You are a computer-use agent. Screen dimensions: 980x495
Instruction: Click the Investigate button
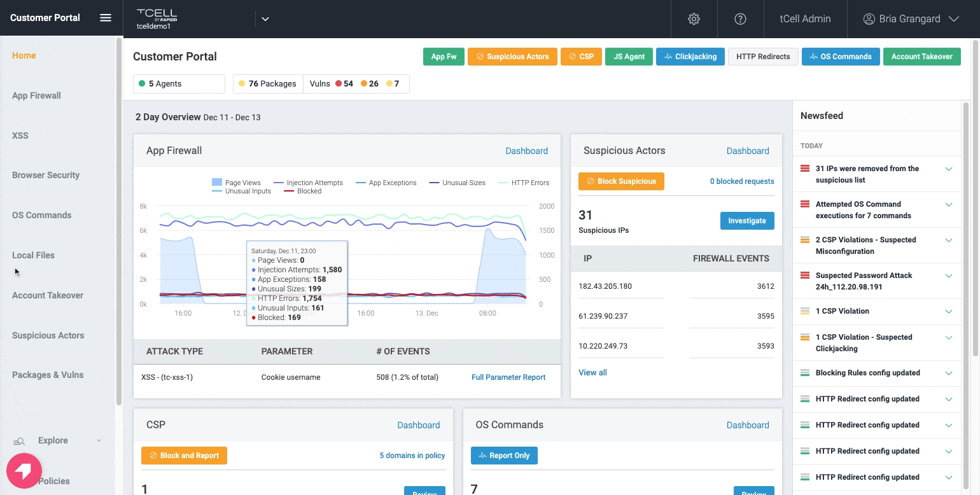(x=746, y=221)
